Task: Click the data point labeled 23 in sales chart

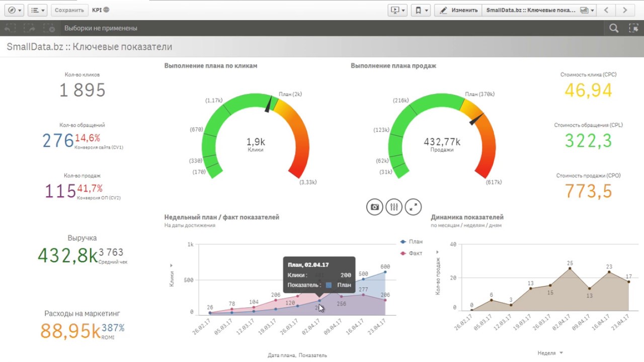Action: click(x=609, y=272)
